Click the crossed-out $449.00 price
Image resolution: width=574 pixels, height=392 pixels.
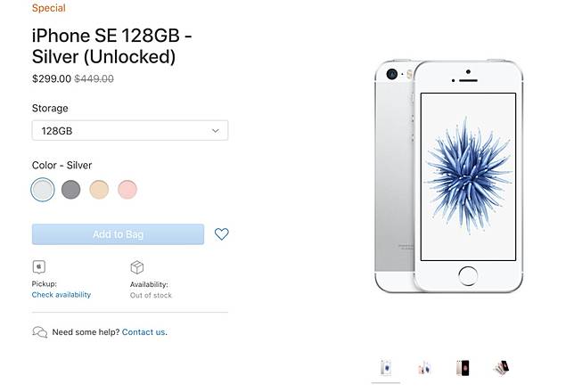(x=94, y=78)
